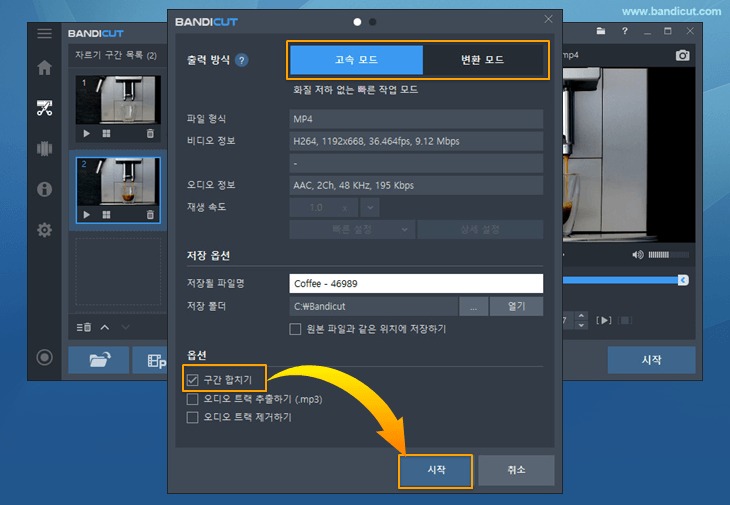This screenshot has height=505, width=730.
Task: Select High-speed mode (고속 모드)
Action: point(356,60)
